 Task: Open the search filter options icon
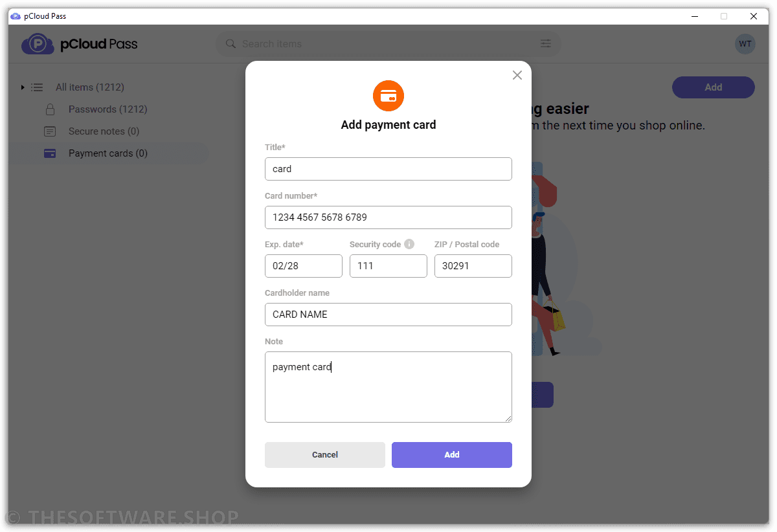546,43
